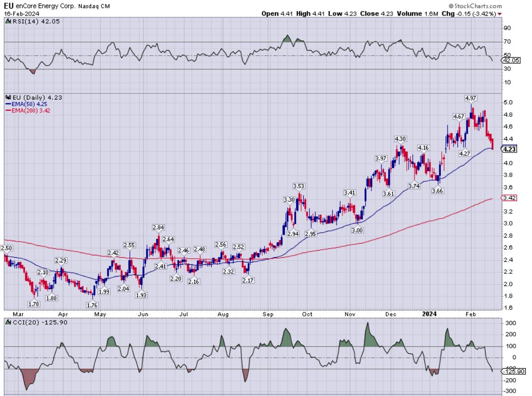Click the Volume 1.6M value
The image size is (532, 396).
click(417, 14)
